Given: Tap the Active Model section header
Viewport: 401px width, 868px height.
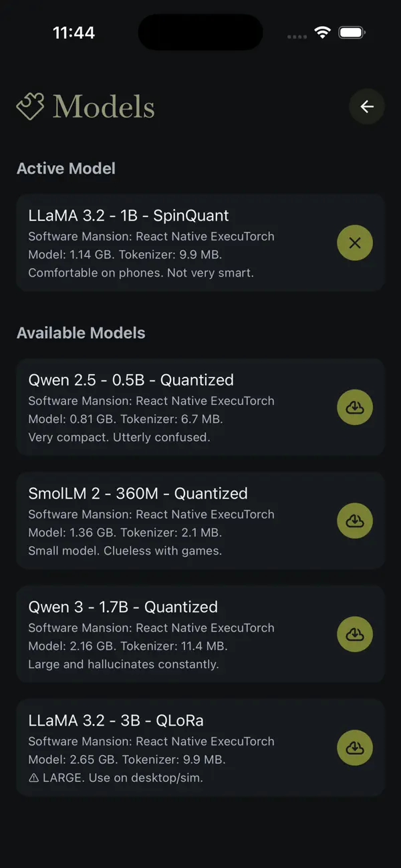Looking at the screenshot, I should [x=65, y=168].
